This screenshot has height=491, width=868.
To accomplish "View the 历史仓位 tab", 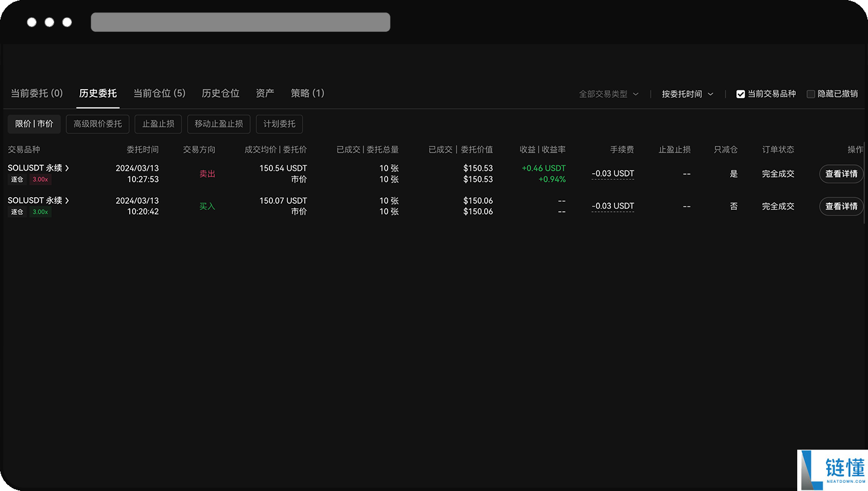I will click(220, 93).
